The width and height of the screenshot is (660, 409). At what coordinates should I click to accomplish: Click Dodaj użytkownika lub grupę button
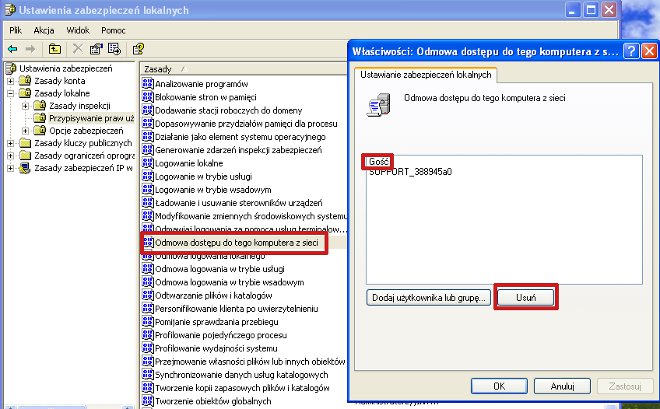click(427, 298)
